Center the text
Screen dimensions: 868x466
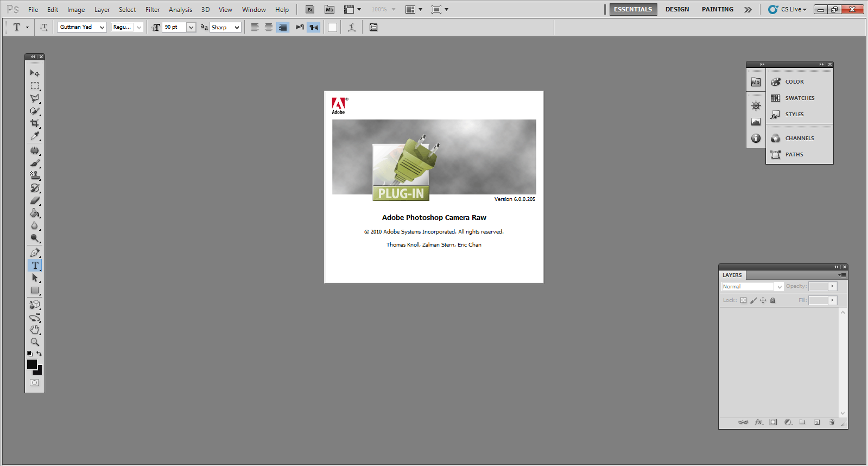tap(269, 27)
